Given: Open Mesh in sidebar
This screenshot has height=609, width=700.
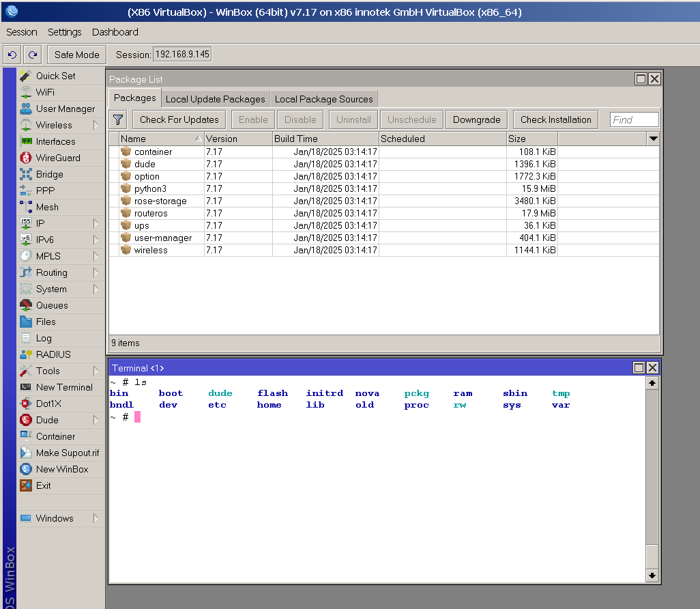Looking at the screenshot, I should (61, 207).
